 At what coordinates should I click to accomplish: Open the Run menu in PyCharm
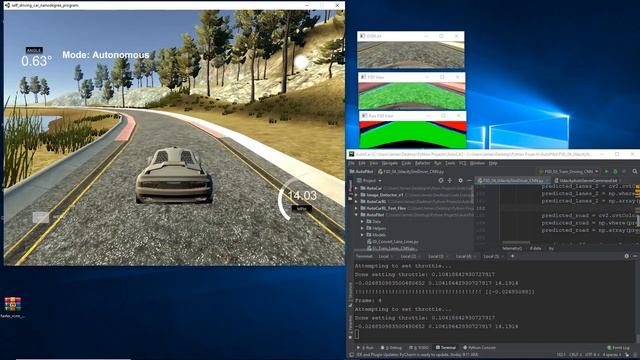click(438, 163)
